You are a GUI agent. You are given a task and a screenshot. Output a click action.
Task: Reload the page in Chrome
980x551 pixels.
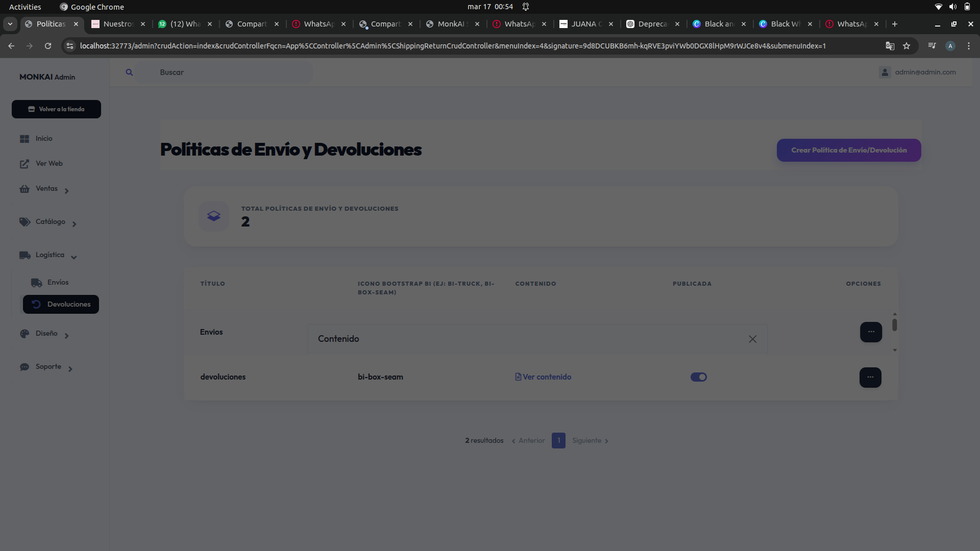coord(48,46)
